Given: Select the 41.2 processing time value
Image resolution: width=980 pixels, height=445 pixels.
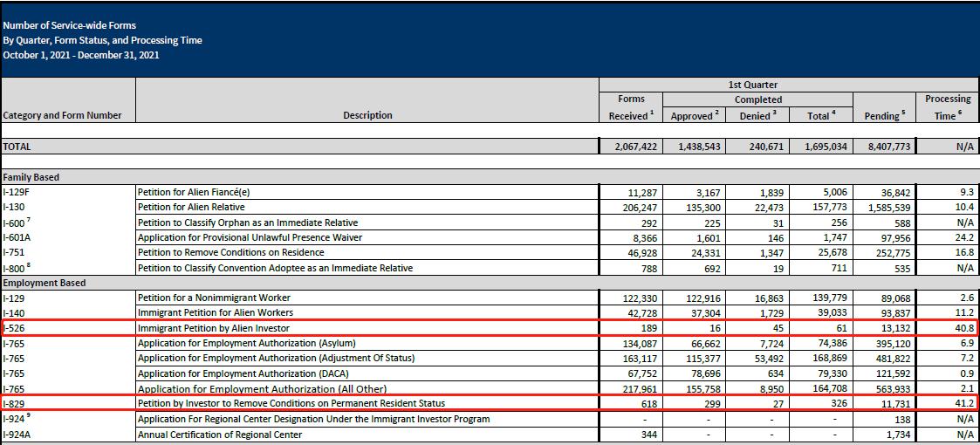Looking at the screenshot, I should click(x=963, y=403).
